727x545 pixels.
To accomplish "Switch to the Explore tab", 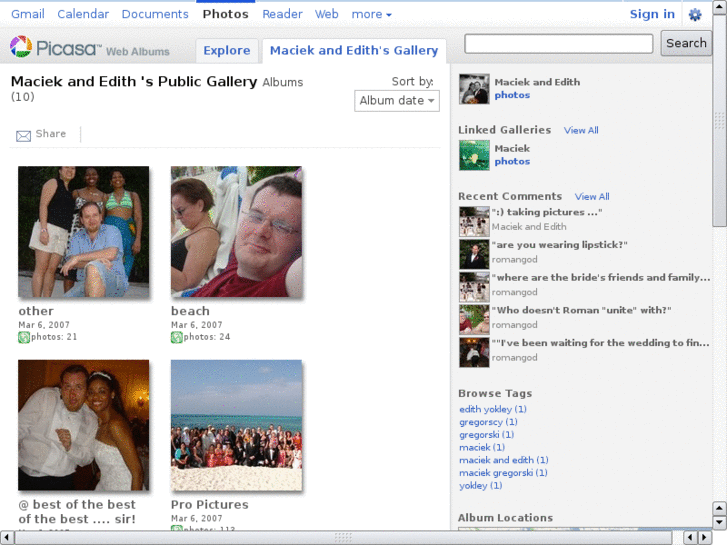I will click(x=227, y=51).
